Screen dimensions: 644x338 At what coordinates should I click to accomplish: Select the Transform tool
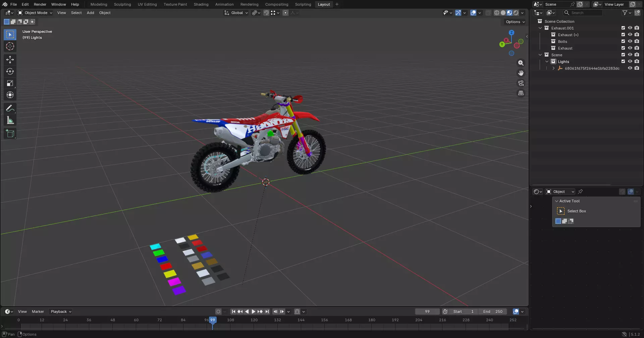pyautogui.click(x=10, y=95)
